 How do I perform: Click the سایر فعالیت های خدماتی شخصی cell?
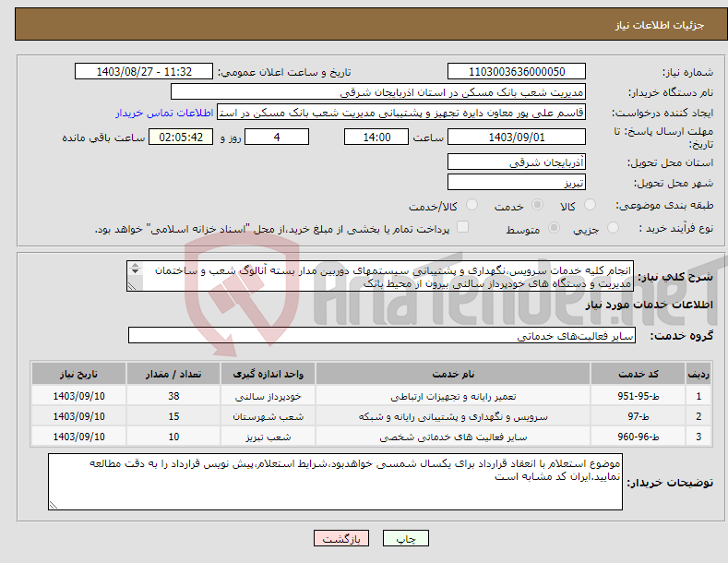coord(453,437)
